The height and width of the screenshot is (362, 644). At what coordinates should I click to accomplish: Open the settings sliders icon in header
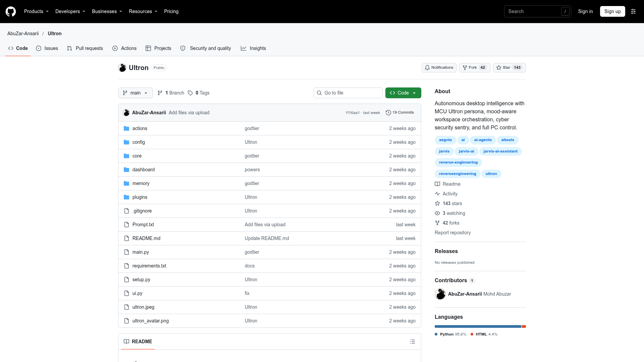pyautogui.click(x=633, y=11)
